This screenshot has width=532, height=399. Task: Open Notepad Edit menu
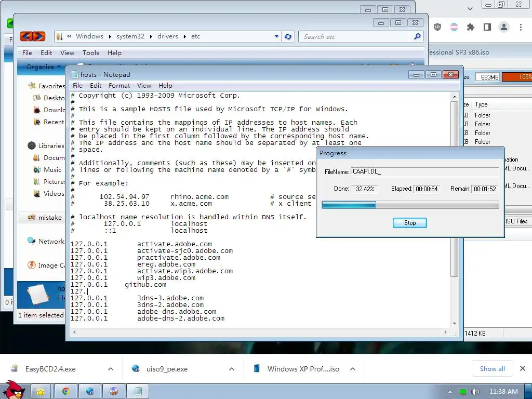click(x=96, y=86)
